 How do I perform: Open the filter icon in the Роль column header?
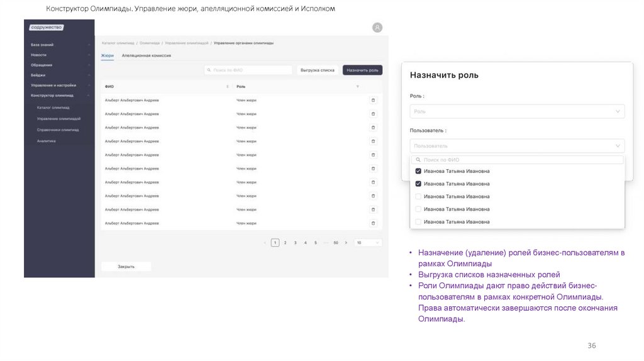pos(357,86)
